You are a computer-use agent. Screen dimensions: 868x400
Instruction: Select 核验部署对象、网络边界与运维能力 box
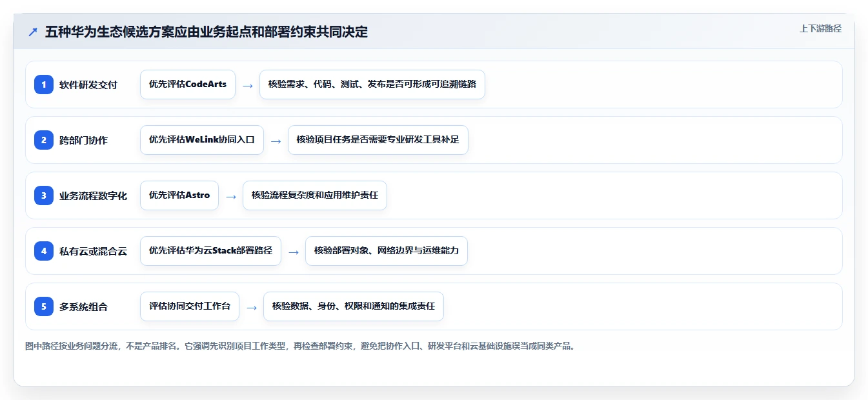pyautogui.click(x=386, y=250)
